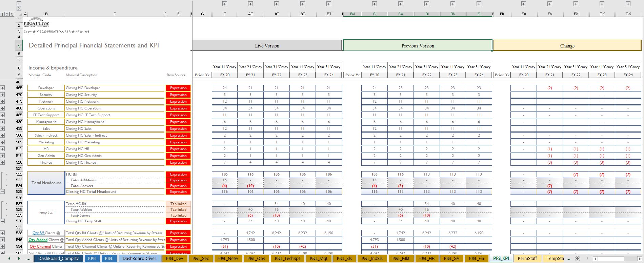644x263 pixels.
Task: Expand column group above column T
Action: (225, 4)
